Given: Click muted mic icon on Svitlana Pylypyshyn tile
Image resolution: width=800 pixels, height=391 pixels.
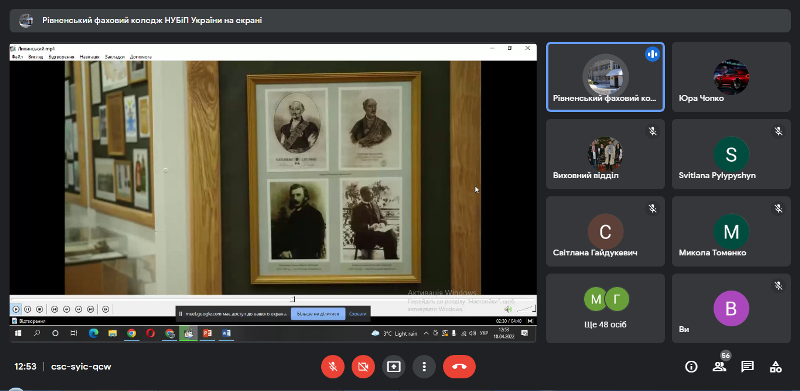Looking at the screenshot, I should 778,131.
